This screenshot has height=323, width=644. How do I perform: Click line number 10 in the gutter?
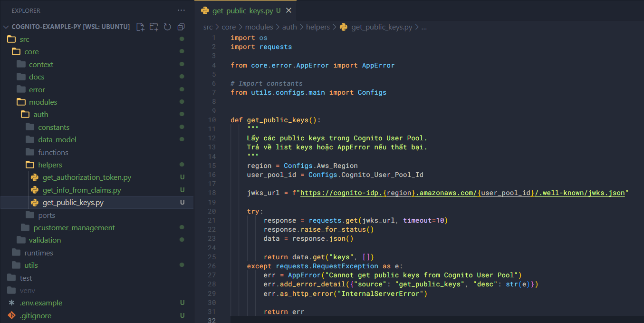(211, 120)
